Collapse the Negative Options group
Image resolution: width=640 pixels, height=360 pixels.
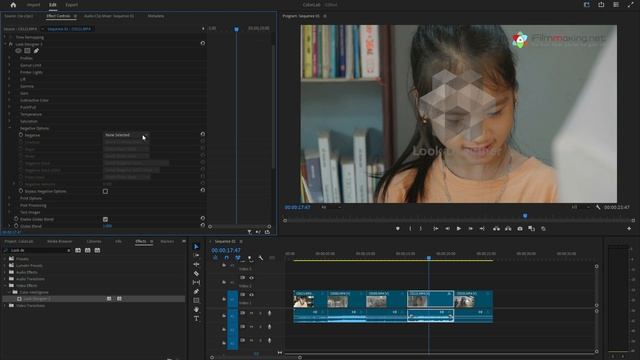pyautogui.click(x=10, y=128)
